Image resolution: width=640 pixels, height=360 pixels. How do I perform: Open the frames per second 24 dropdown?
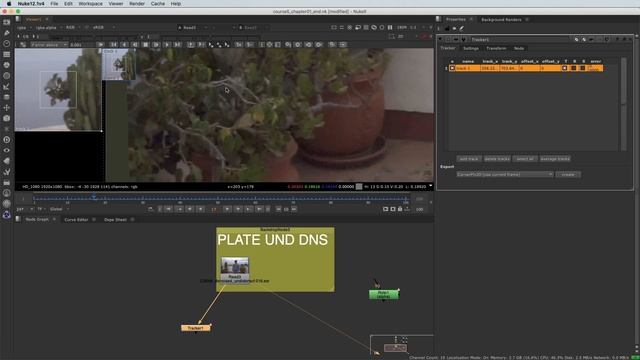(x=24, y=209)
